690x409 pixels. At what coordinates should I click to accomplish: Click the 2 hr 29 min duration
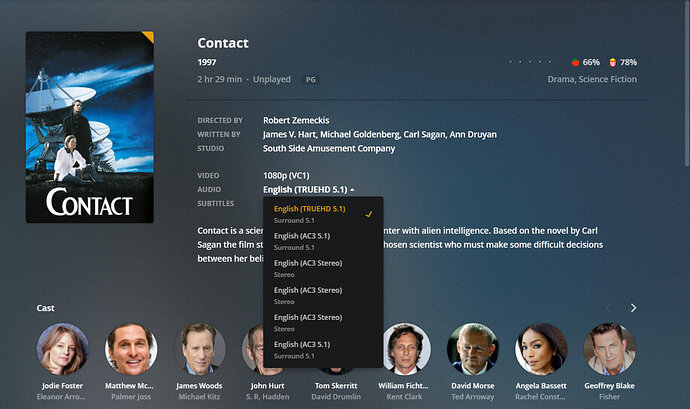(220, 79)
